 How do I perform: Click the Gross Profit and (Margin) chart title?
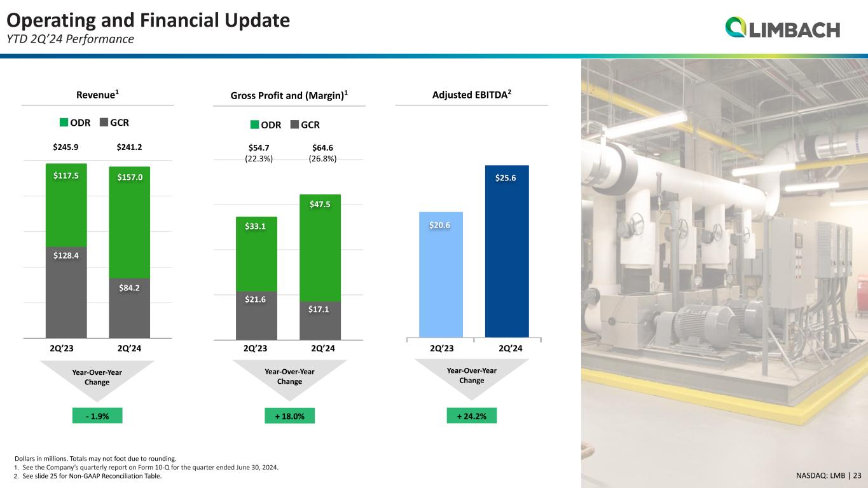click(x=289, y=95)
